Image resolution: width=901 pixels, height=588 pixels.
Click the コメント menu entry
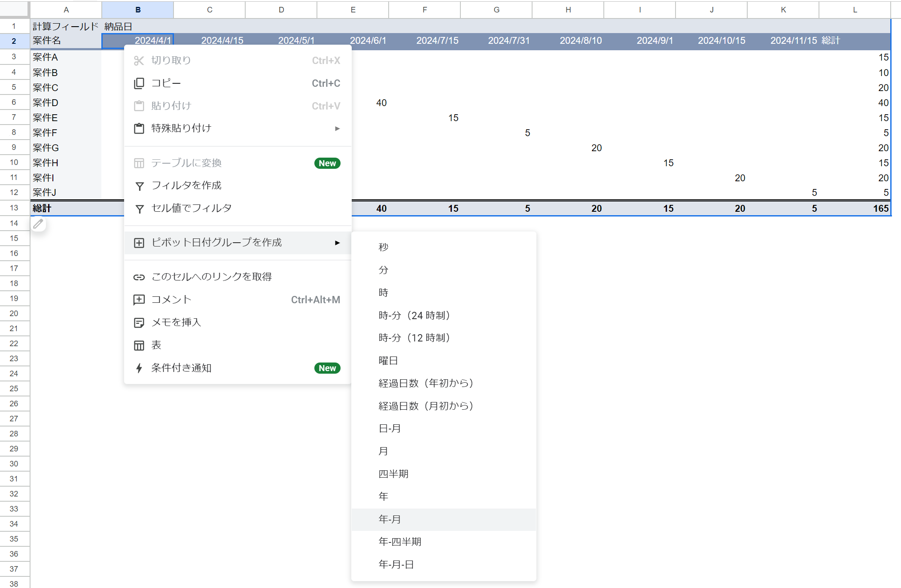171,300
